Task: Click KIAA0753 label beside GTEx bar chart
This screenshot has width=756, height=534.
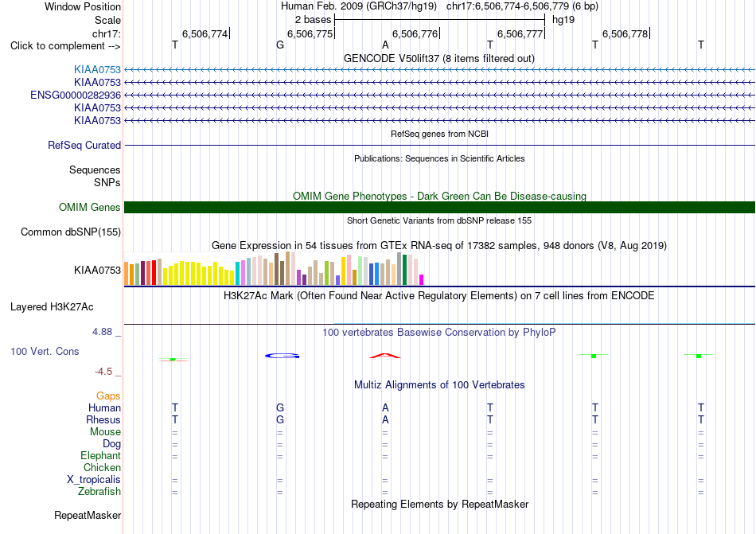Action: (x=97, y=270)
